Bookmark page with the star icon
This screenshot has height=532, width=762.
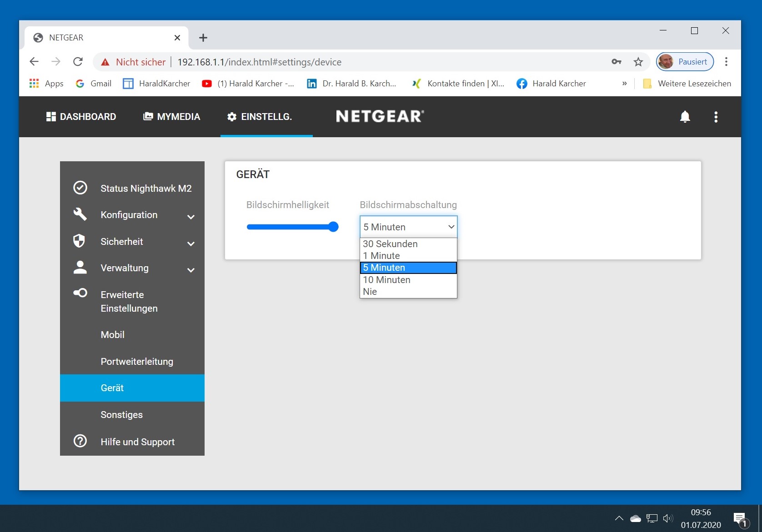point(638,62)
